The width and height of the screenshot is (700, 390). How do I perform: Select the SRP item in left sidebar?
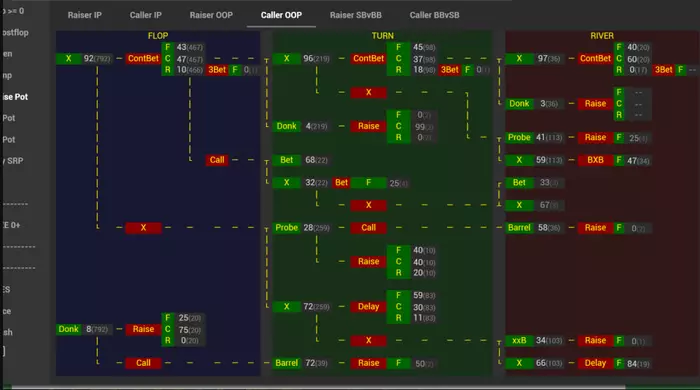click(x=14, y=161)
